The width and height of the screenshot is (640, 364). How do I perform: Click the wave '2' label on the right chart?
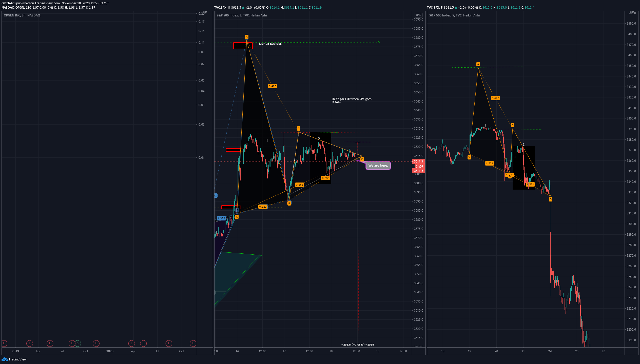pyautogui.click(x=523, y=145)
